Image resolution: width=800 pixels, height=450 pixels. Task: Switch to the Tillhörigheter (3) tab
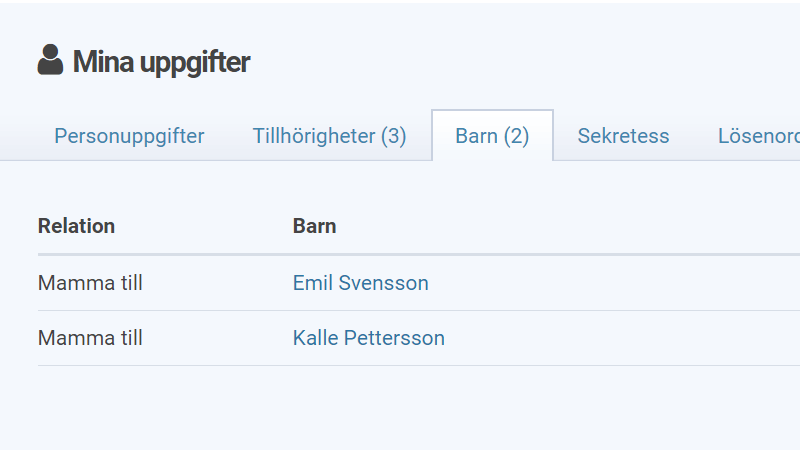pos(329,136)
